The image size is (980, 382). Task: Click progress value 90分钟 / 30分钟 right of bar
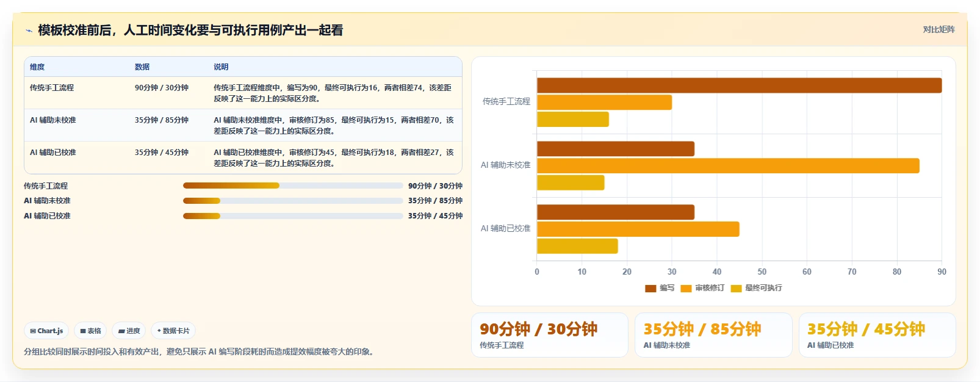(435, 186)
